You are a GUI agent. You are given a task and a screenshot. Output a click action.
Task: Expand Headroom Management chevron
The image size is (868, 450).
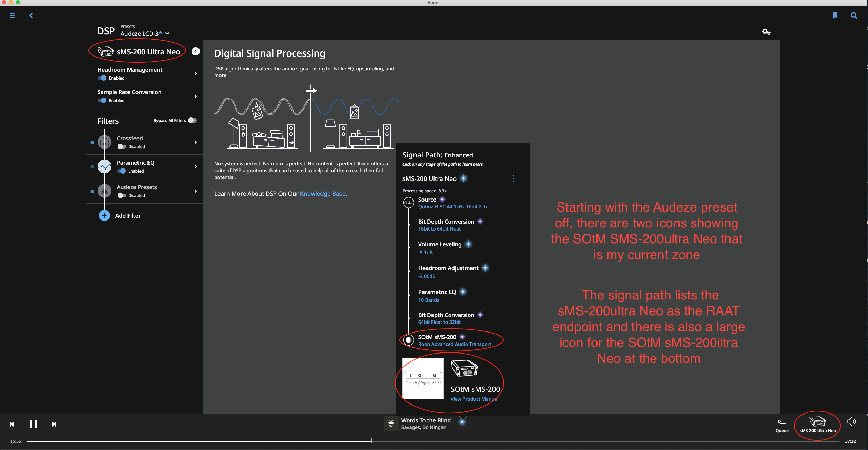click(x=196, y=74)
